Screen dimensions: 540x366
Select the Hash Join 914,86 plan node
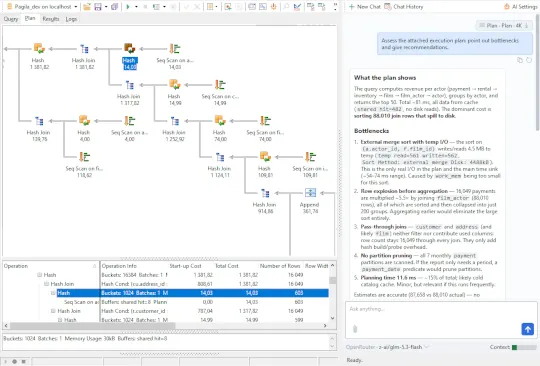[x=265, y=201]
